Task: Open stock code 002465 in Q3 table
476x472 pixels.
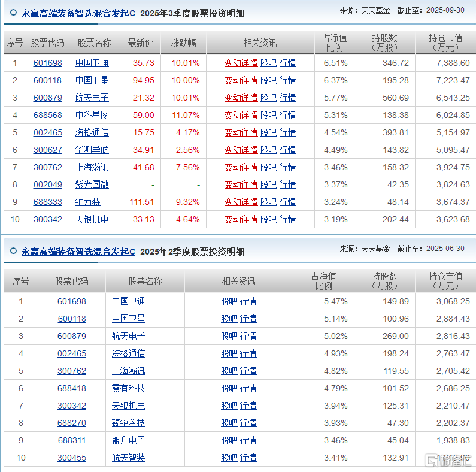Action: click(48, 132)
